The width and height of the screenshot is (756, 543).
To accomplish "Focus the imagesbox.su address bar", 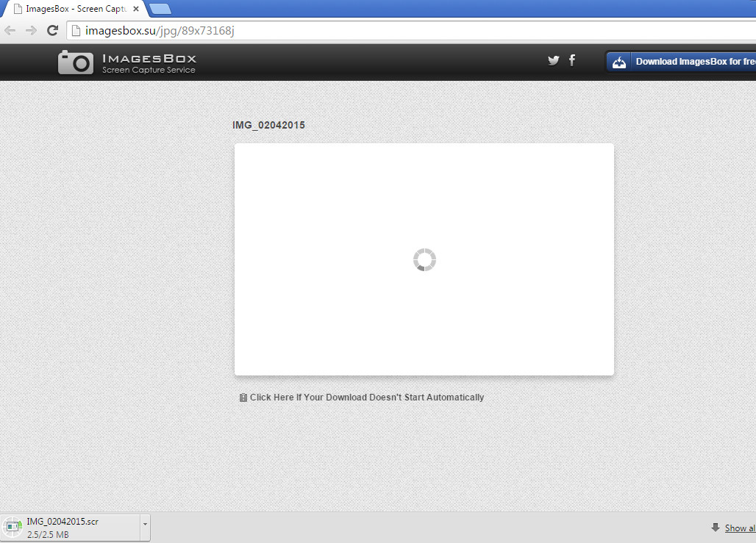I will point(368,31).
